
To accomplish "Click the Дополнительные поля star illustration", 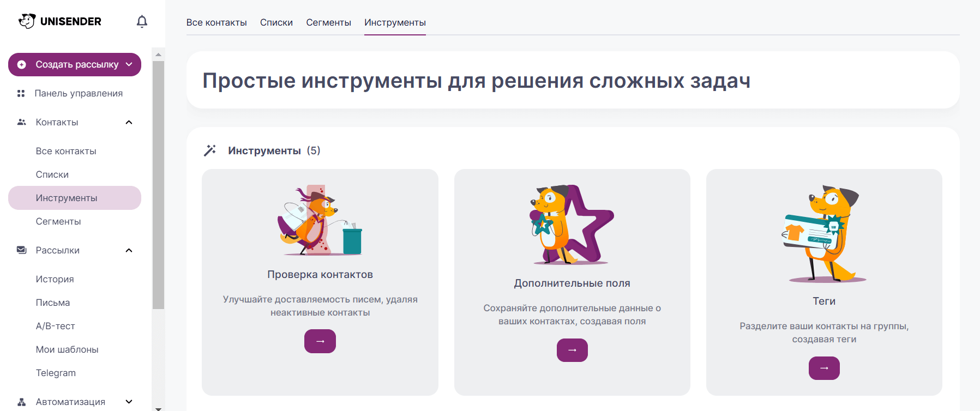I will [x=572, y=225].
